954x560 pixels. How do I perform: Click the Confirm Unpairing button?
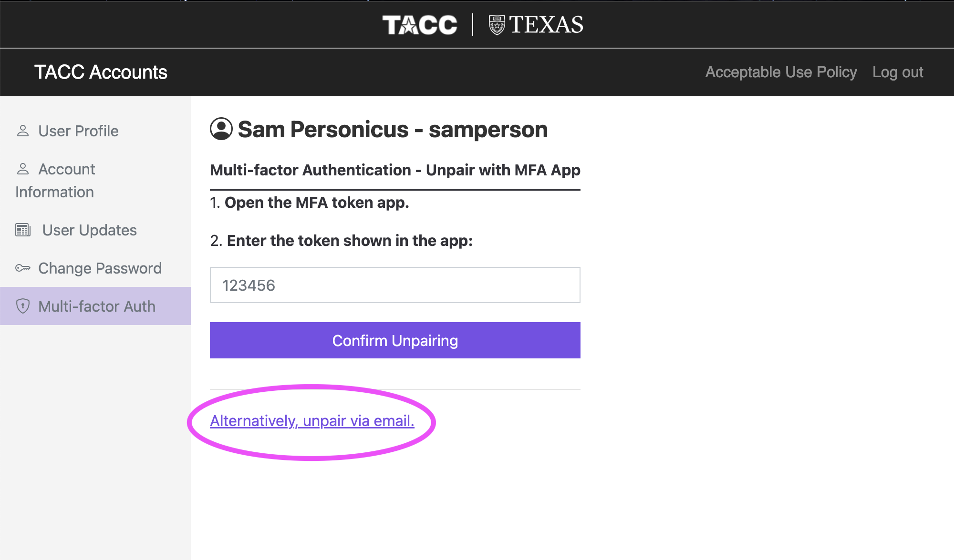[395, 340]
